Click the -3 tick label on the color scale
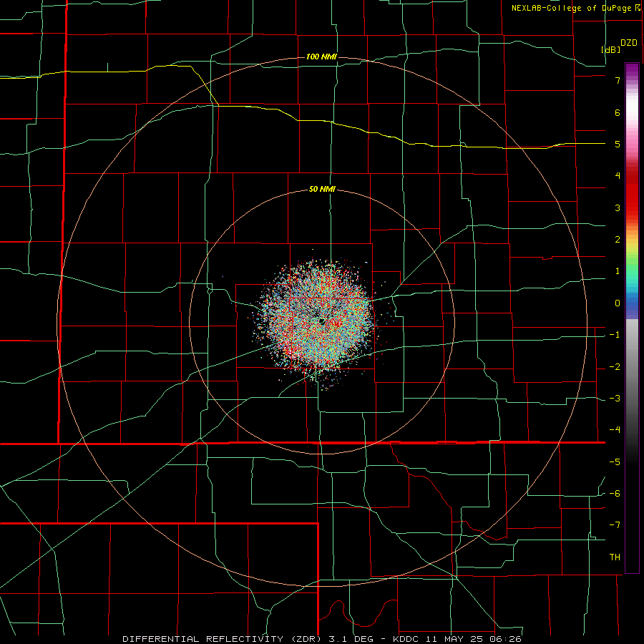This screenshot has width=644, height=644. pos(615,399)
